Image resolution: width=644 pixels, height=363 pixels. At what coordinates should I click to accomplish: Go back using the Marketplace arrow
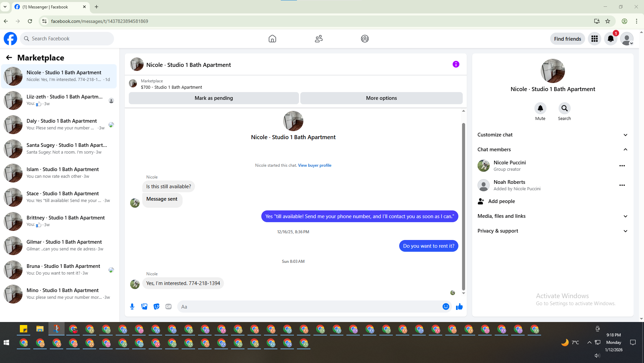(x=9, y=58)
